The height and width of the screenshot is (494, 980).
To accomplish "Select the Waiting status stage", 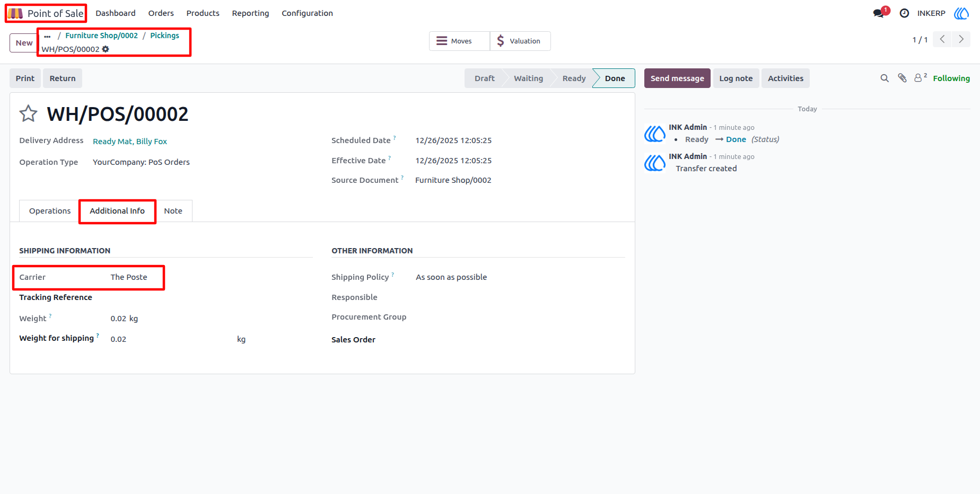I will pos(528,78).
